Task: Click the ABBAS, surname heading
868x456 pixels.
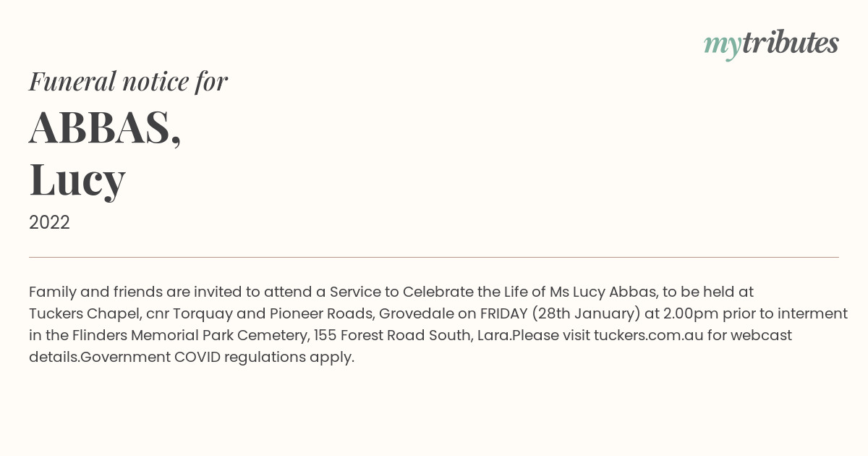Action: pos(105,127)
